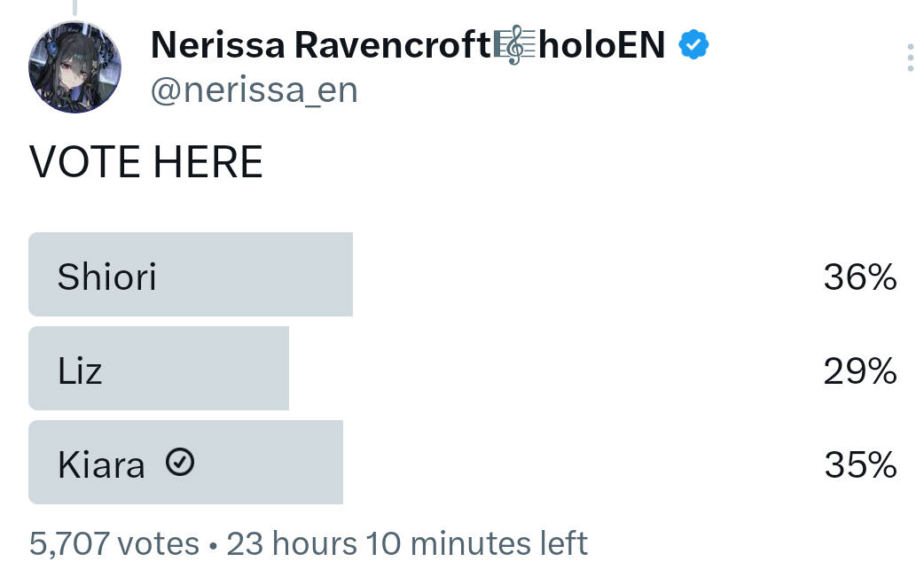Click the Shiori poll result bar
Screen dimensions: 924x577
point(191,275)
